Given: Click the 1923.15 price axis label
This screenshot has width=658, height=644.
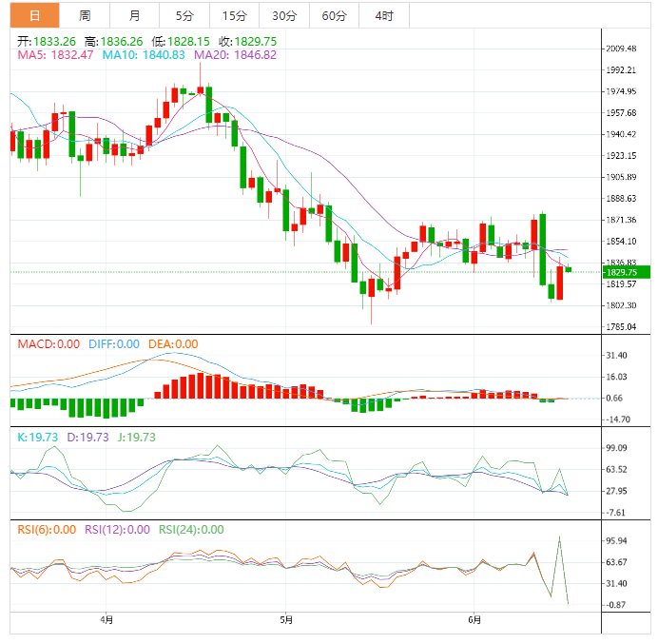Looking at the screenshot, I should click(621, 156).
